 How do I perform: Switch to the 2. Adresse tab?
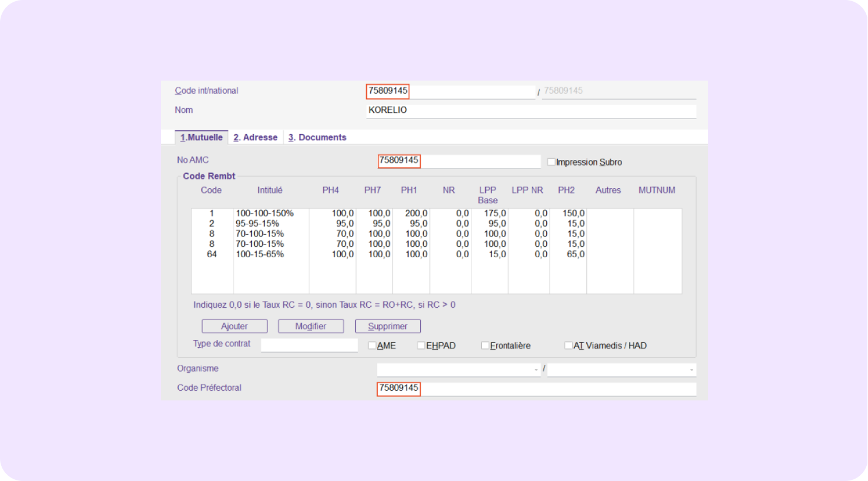click(x=255, y=138)
